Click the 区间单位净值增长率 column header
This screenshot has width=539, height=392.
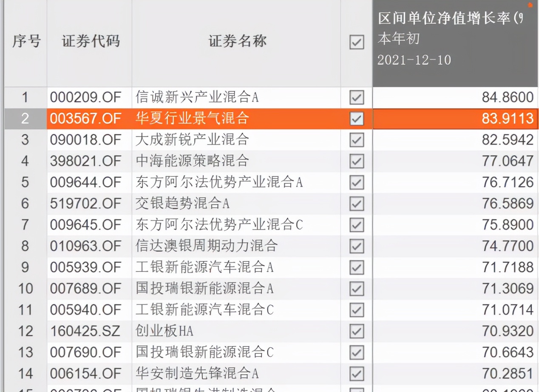(x=450, y=18)
